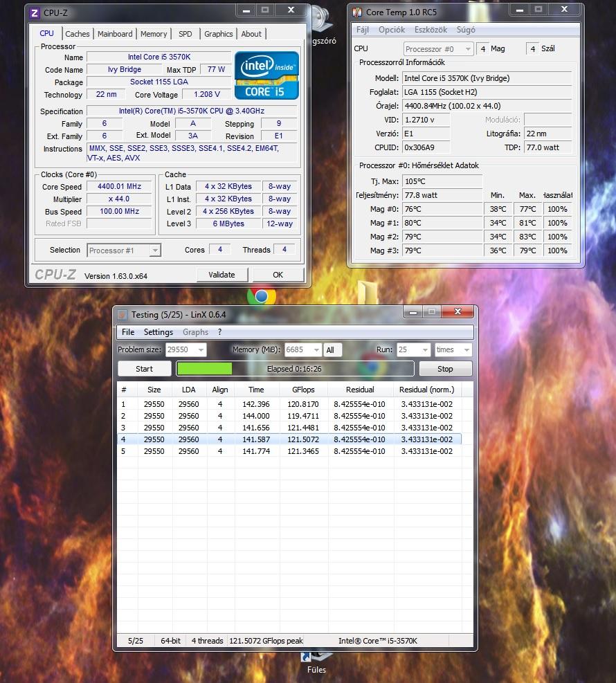
Task: Click the Teljesítmény 77.8 watt value
Action: (x=442, y=195)
